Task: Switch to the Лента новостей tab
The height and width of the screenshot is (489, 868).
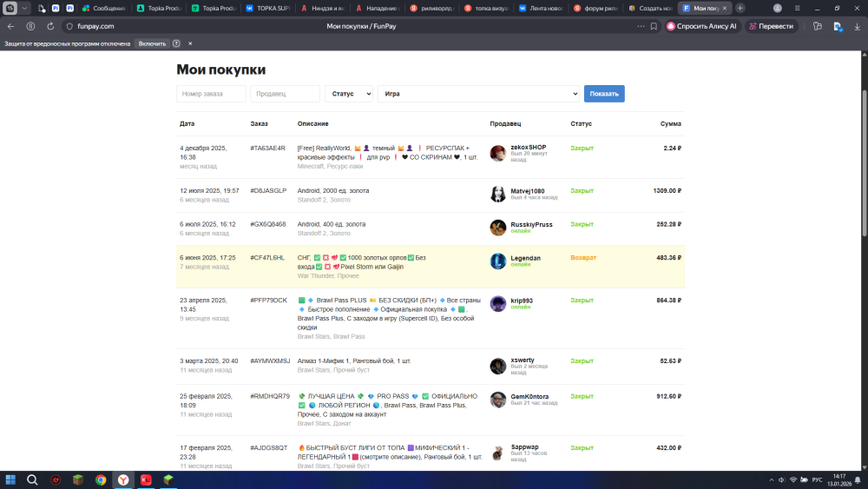Action: [x=541, y=9]
